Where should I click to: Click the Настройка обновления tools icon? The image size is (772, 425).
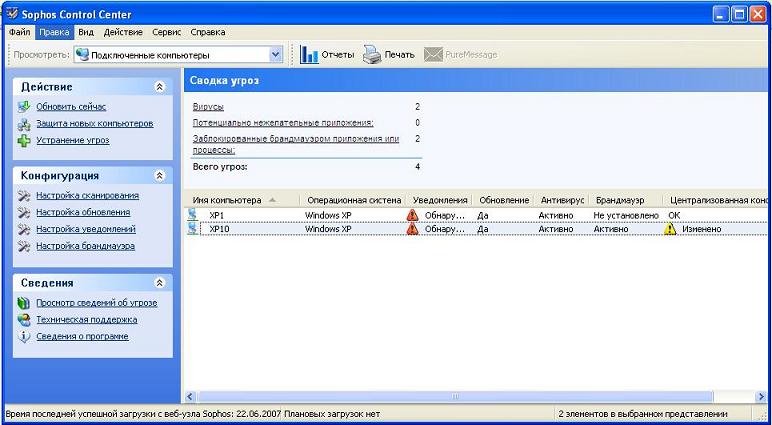coord(24,213)
